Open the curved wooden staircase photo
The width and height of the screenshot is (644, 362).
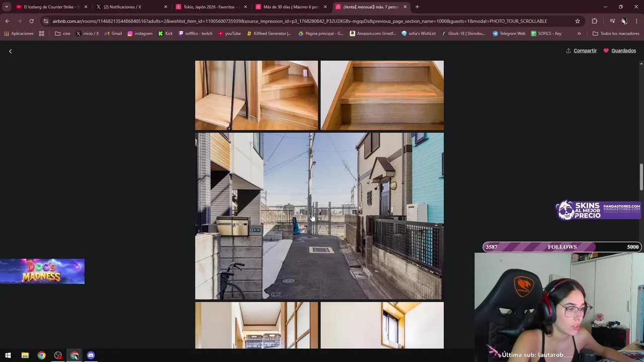tap(257, 96)
